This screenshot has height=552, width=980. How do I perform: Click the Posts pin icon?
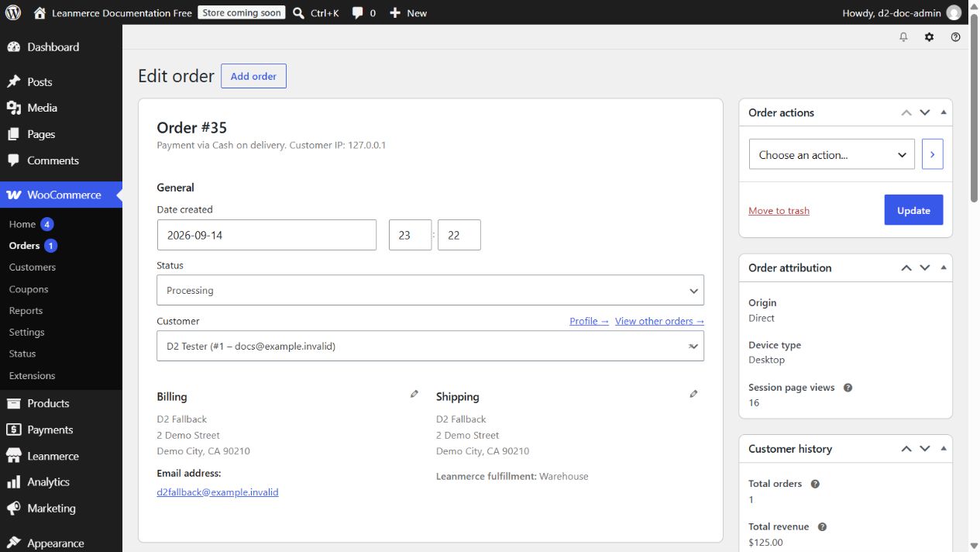coord(13,81)
